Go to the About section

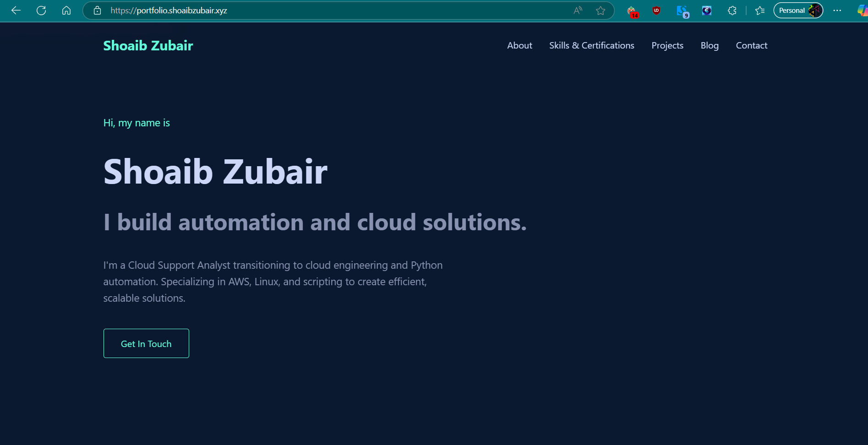519,45
